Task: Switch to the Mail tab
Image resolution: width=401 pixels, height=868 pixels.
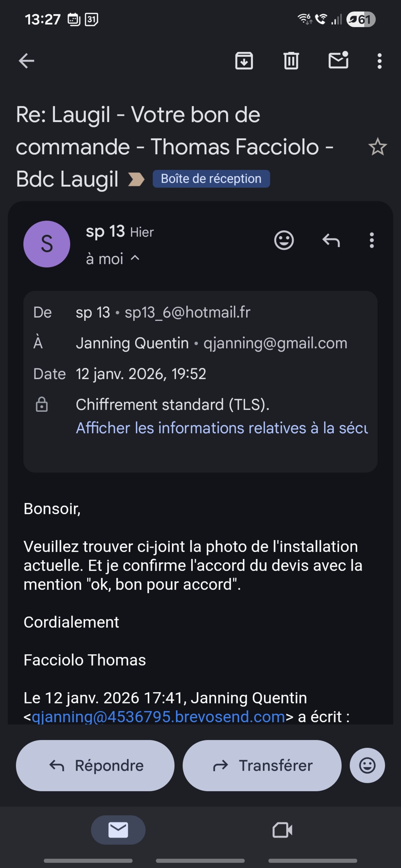Action: click(118, 830)
